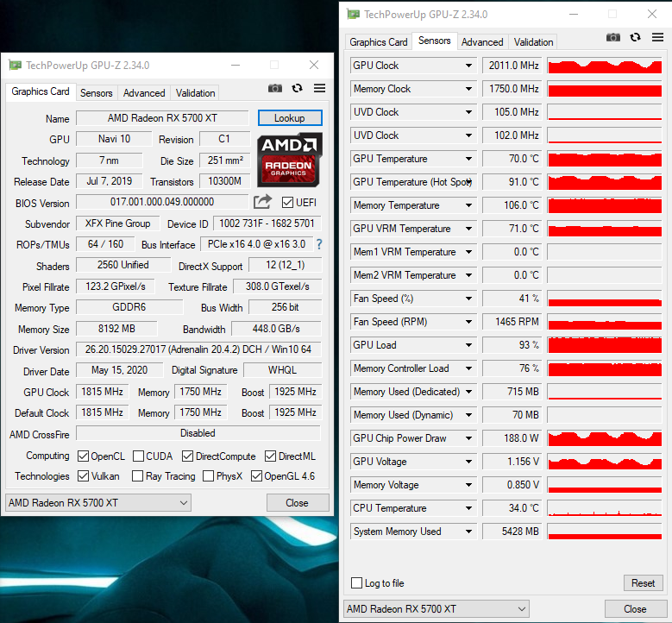Toggle the PhysX checkbox
The image size is (672, 623).
coord(208,476)
